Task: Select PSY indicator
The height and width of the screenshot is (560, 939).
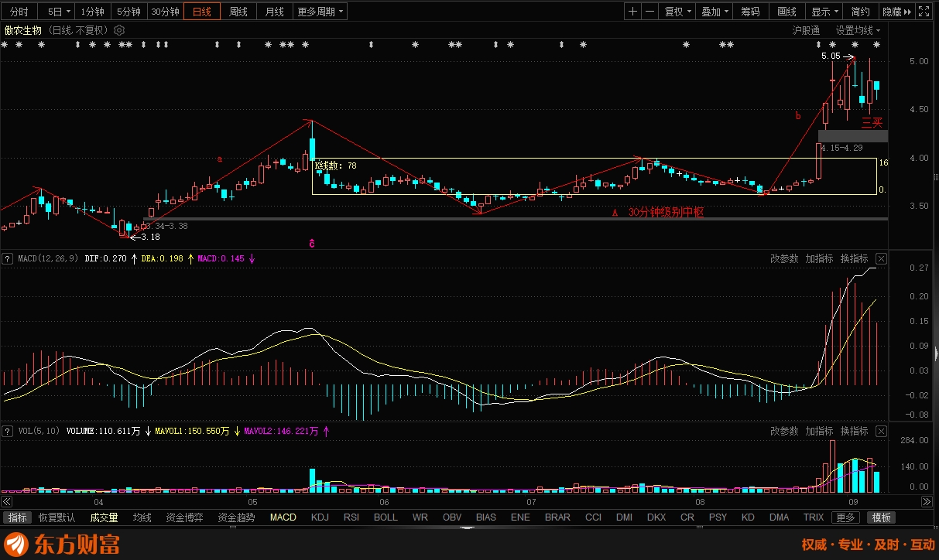Action: point(718,517)
